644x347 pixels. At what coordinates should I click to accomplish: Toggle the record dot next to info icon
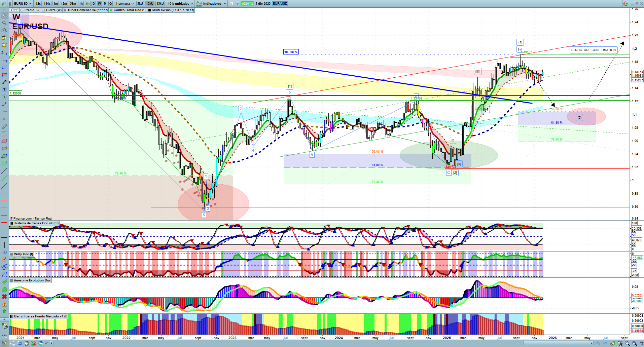[238, 4]
